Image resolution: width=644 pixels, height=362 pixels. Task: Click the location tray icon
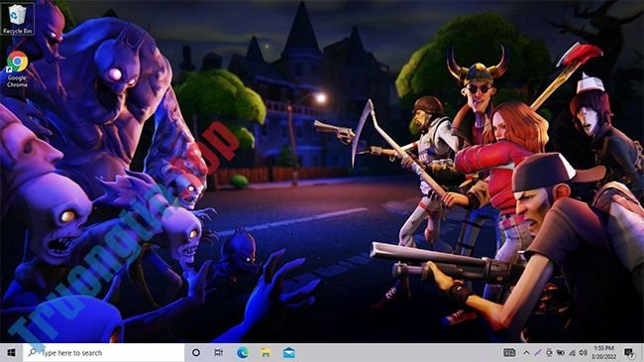coord(549,352)
